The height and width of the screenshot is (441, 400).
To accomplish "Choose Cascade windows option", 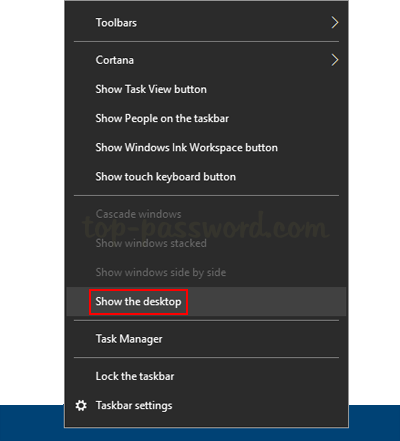I will click(206, 214).
